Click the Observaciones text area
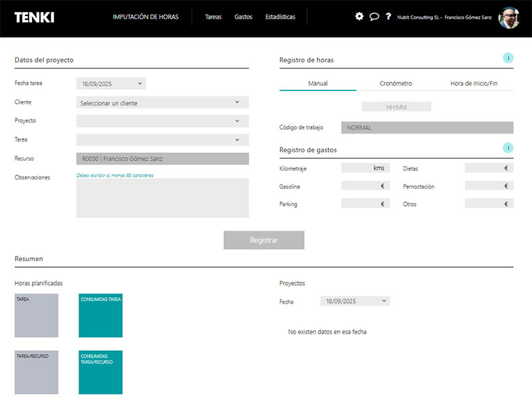The height and width of the screenshot is (404, 532). coord(162,198)
